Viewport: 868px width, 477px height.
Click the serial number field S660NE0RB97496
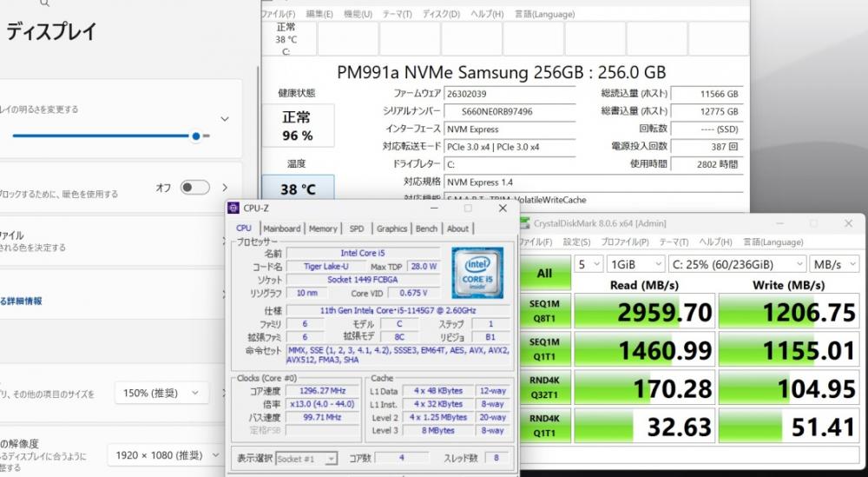[x=510, y=111]
